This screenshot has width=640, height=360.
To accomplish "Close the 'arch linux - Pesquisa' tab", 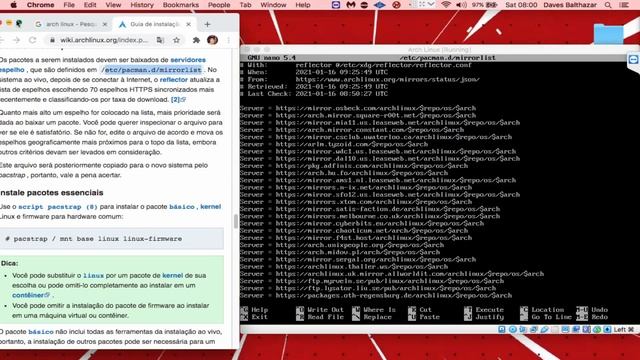I will [x=105, y=24].
